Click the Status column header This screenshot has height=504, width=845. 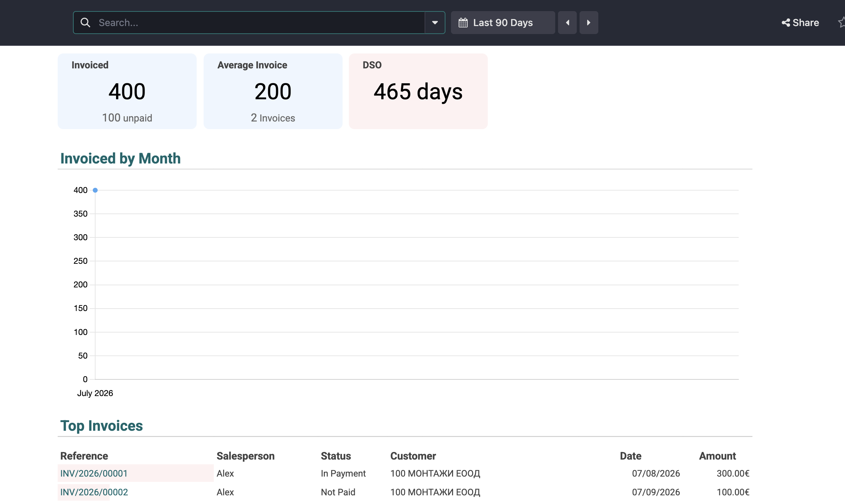[x=336, y=456]
